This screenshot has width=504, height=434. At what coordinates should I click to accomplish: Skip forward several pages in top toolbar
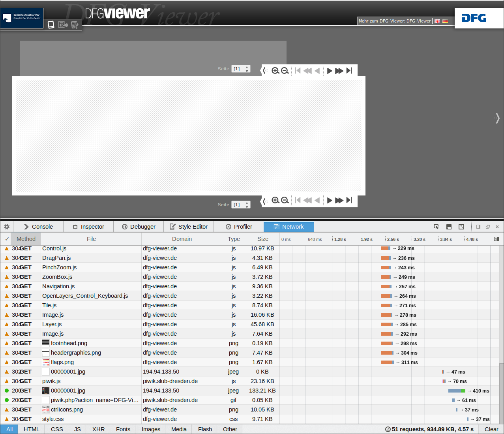(339, 71)
